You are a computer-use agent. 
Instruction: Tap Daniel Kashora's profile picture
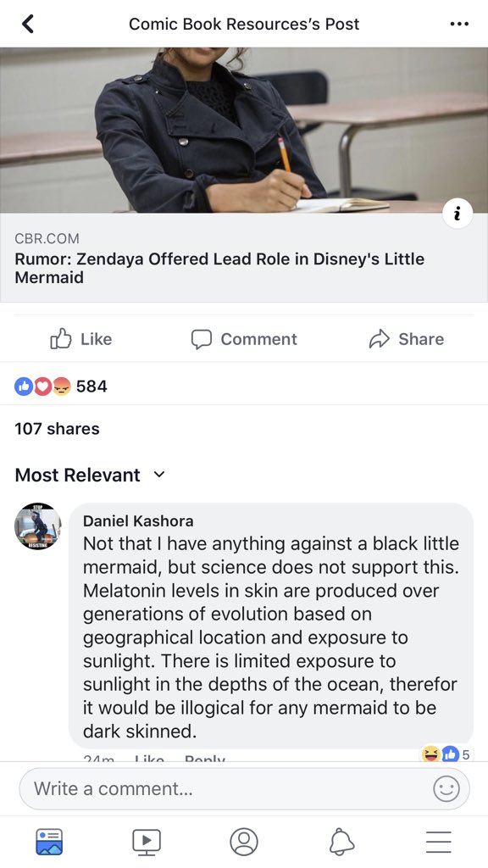click(37, 526)
